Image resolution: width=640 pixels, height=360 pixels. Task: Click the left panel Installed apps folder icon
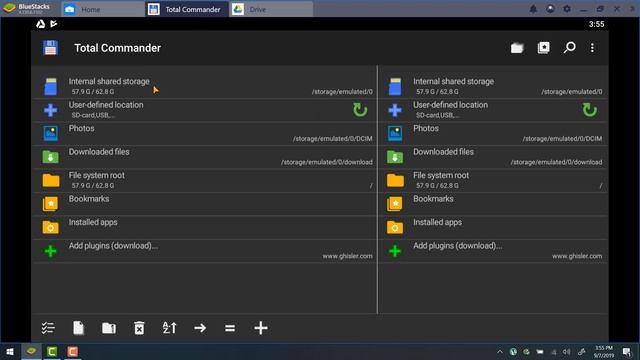51,227
